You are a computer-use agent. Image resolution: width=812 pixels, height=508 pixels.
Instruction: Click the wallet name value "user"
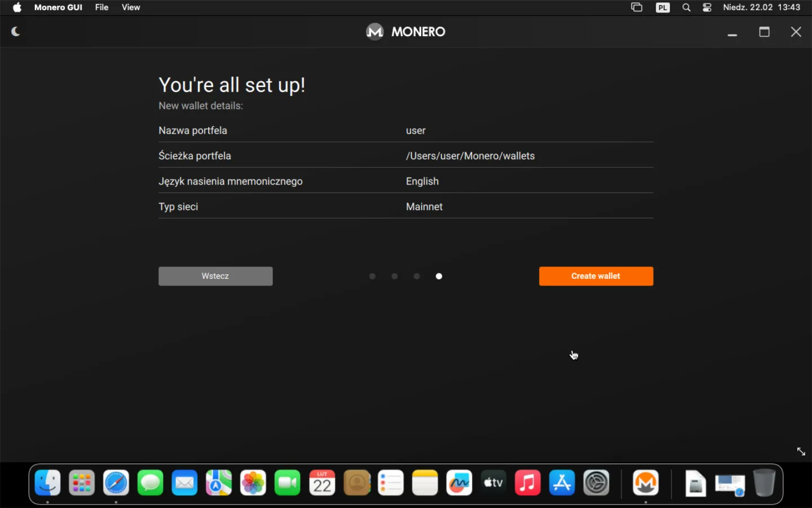pos(416,130)
